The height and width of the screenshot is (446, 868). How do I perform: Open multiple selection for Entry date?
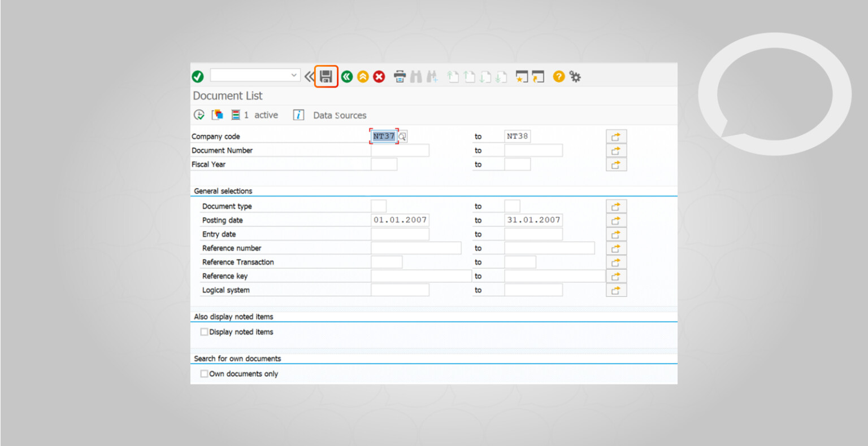tap(616, 235)
